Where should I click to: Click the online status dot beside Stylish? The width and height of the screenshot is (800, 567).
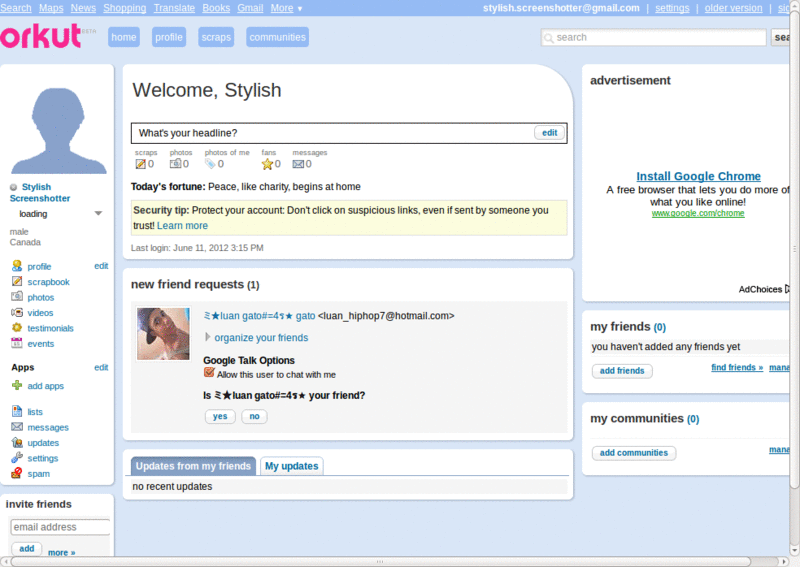click(x=14, y=187)
